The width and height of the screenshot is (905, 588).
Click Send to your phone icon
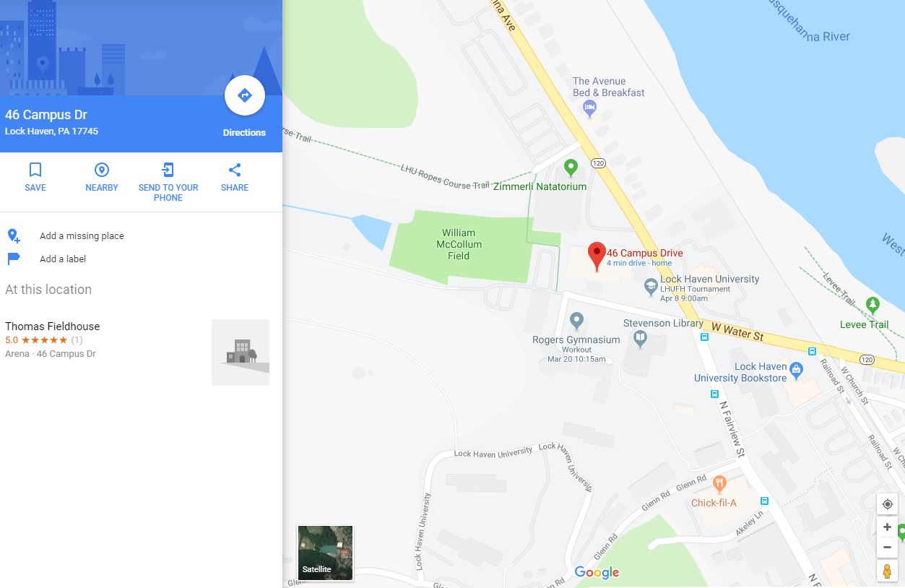tap(168, 170)
